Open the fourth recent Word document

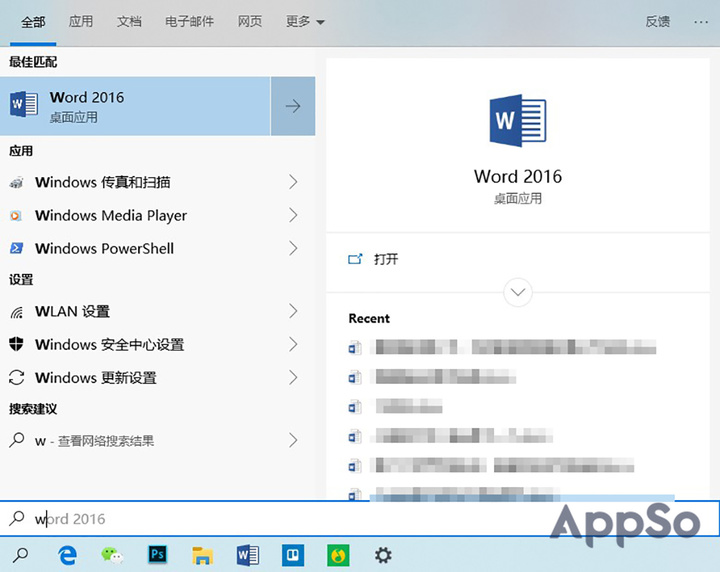coord(450,436)
